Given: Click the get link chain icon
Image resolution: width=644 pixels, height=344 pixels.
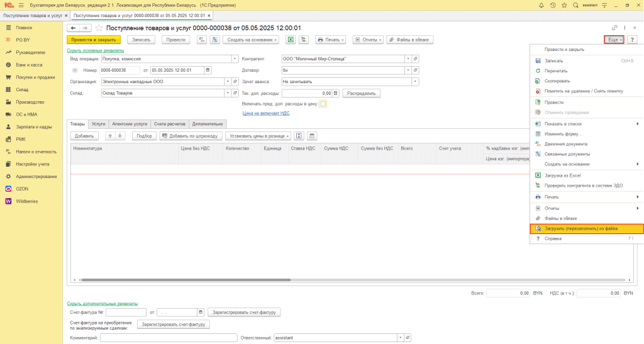Looking at the screenshot, I should 614,28.
